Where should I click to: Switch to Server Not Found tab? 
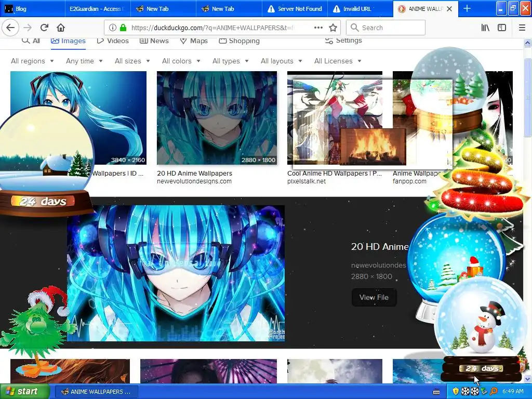click(x=295, y=9)
